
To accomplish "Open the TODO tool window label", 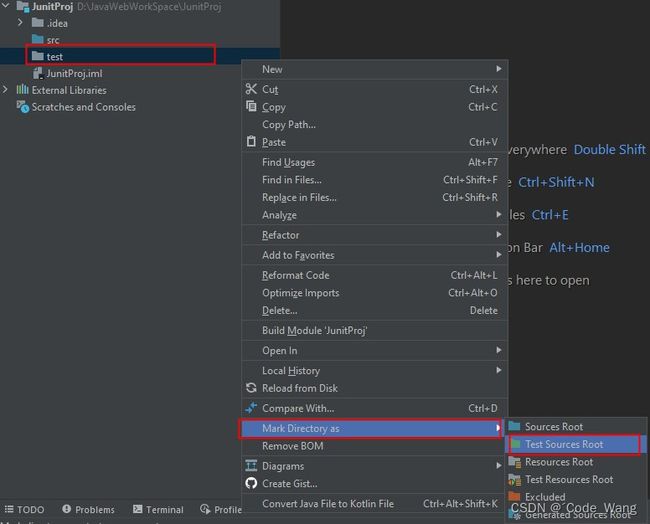I will pyautogui.click(x=31, y=509).
